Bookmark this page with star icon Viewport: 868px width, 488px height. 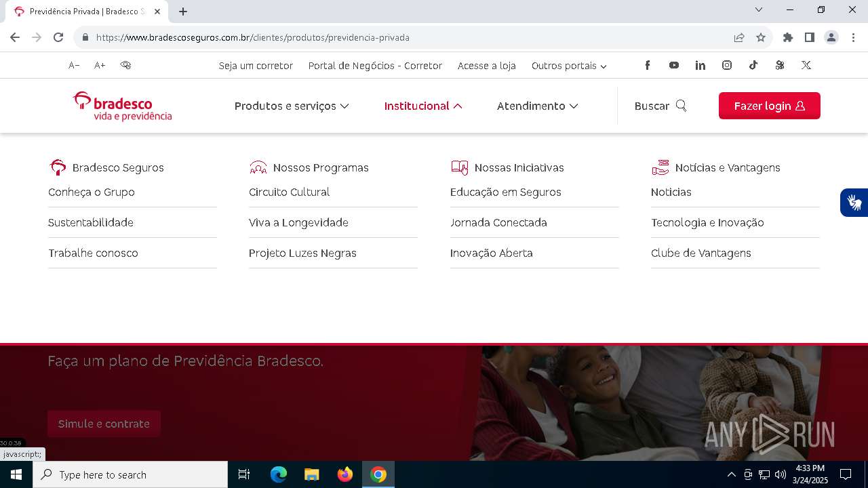tap(761, 37)
